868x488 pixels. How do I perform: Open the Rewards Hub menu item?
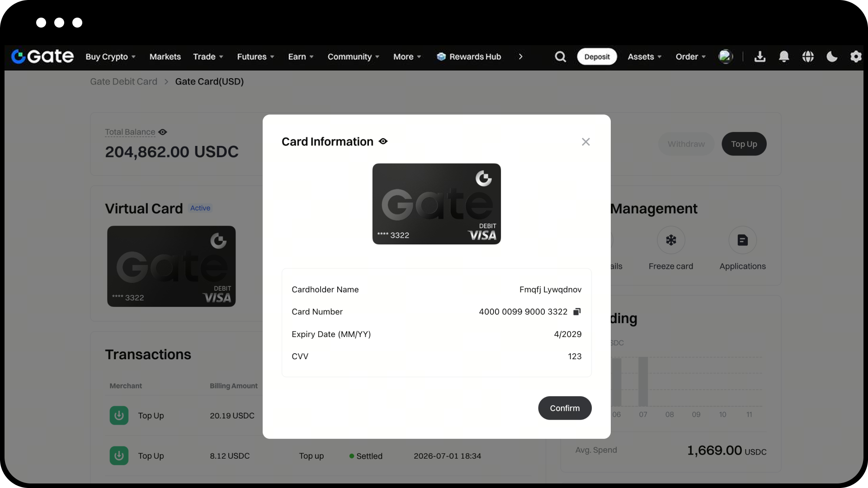click(x=469, y=56)
